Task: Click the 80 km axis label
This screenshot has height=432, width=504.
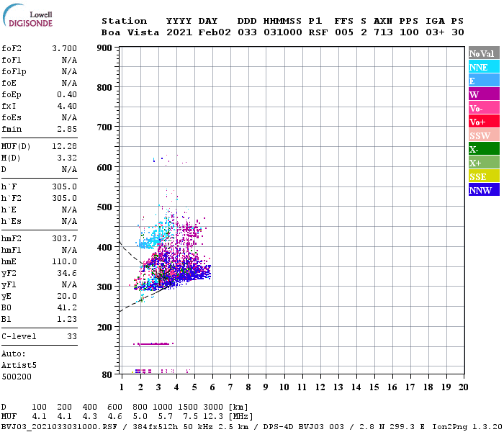Action: (107, 375)
